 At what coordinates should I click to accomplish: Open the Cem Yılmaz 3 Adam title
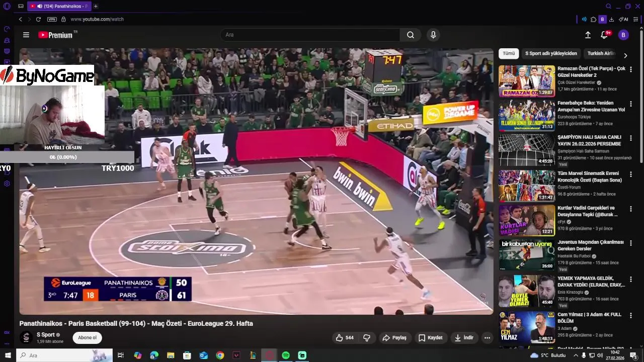589,318
